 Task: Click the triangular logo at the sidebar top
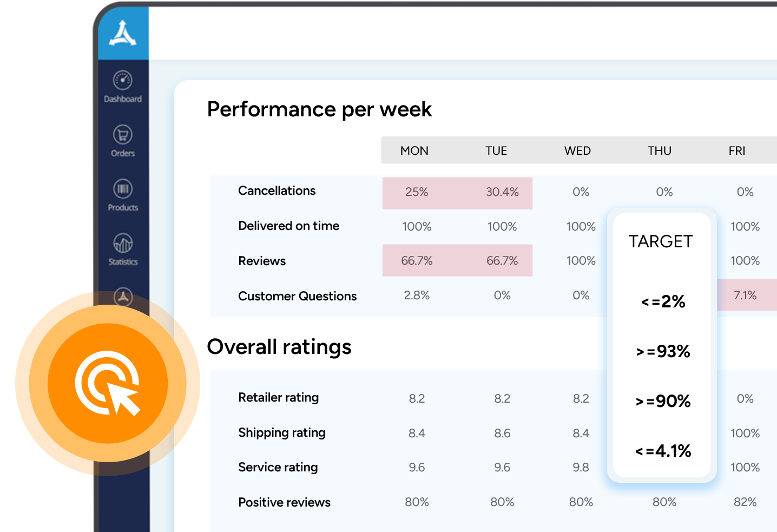click(123, 34)
